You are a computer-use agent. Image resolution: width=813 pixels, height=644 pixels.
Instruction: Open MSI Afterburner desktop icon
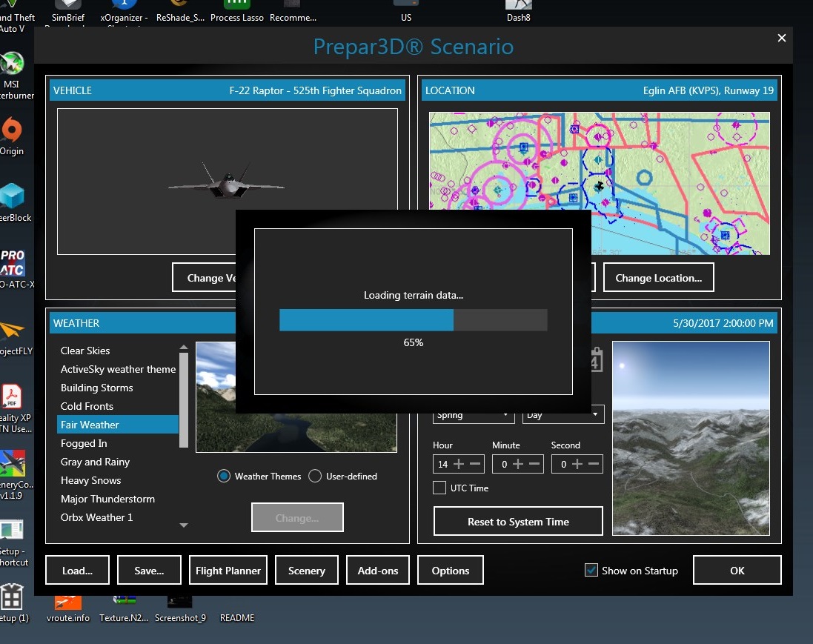(13, 76)
